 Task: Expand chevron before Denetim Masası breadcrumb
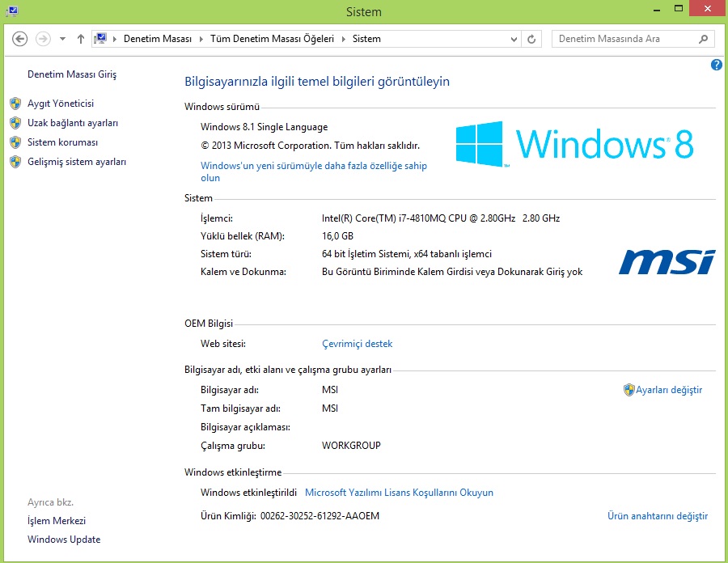point(115,39)
